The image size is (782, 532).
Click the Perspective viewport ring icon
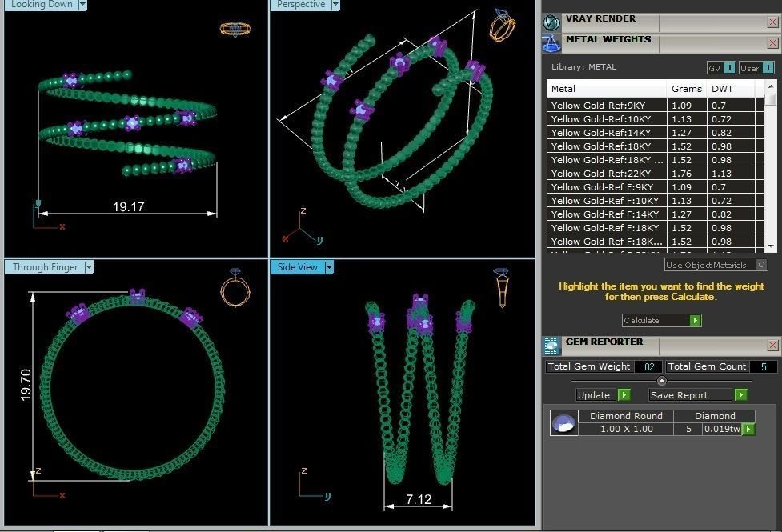502,25
